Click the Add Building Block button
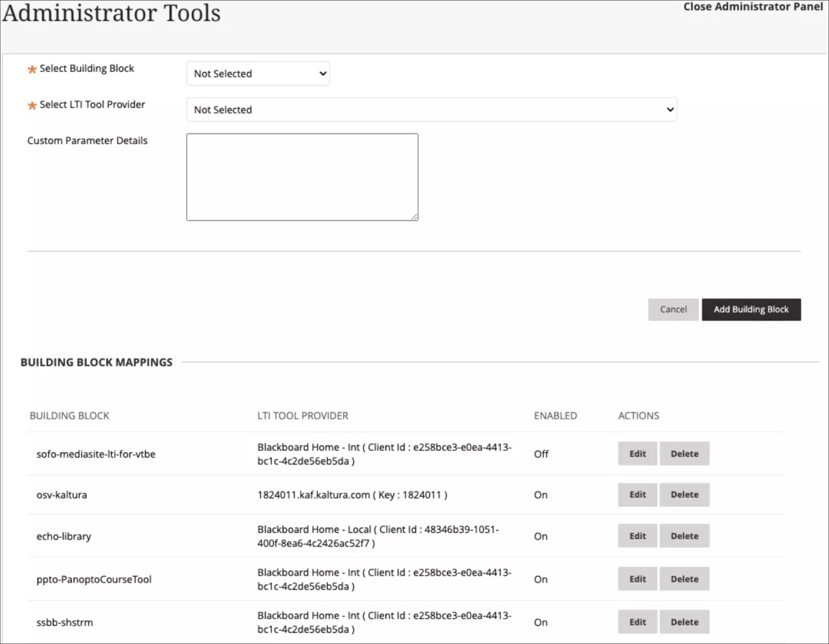 click(751, 309)
